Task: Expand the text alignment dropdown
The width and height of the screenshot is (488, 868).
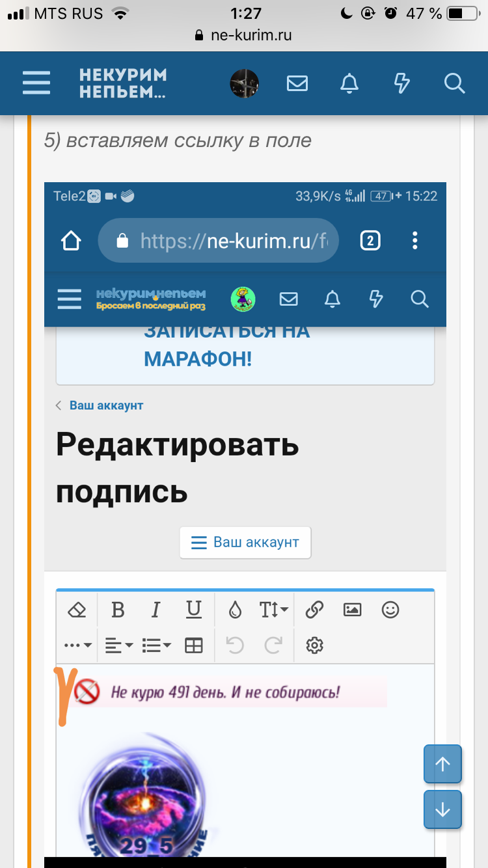Action: click(119, 645)
